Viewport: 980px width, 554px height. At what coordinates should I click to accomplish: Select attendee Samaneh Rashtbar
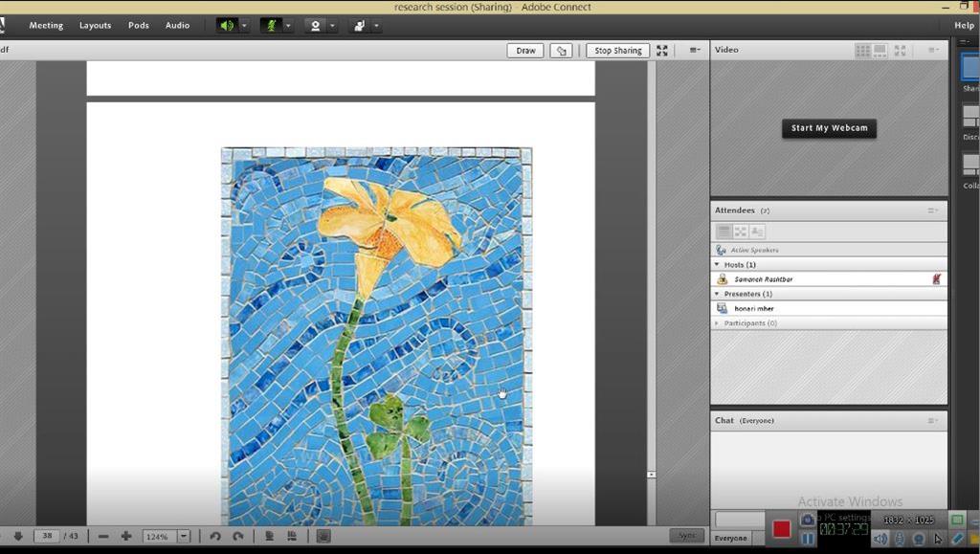point(829,279)
